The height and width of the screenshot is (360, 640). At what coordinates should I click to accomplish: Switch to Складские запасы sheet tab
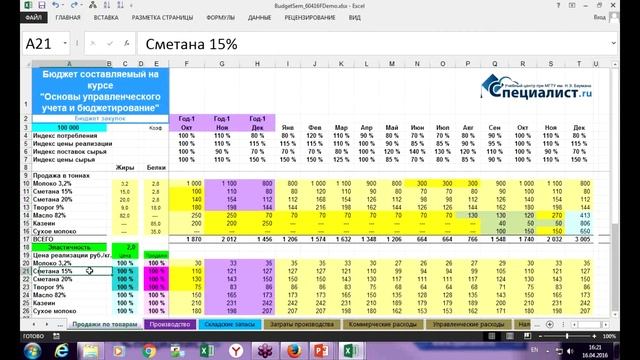click(229, 324)
